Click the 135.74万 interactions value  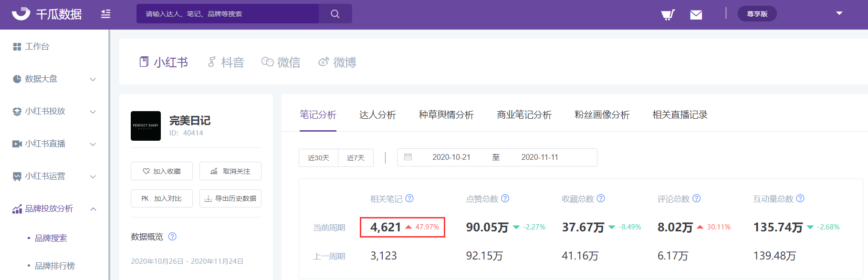778,227
